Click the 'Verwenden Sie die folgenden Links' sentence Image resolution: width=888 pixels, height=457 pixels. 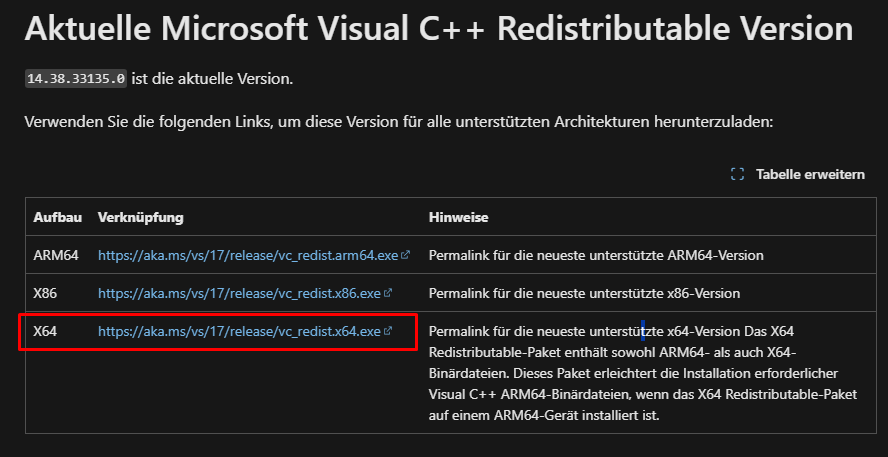click(399, 122)
